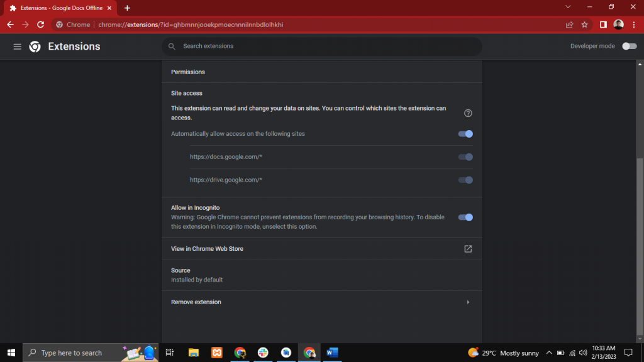Open weather widget showing 29°C Mostly sunny
This screenshot has height=362, width=644.
[x=503, y=353]
